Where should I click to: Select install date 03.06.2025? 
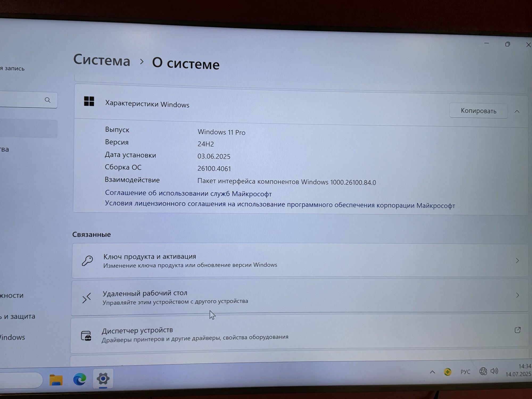(214, 156)
